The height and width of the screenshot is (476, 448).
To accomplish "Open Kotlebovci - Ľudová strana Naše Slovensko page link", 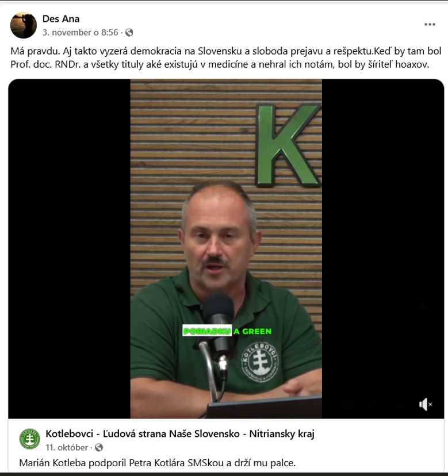I will (x=180, y=434).
